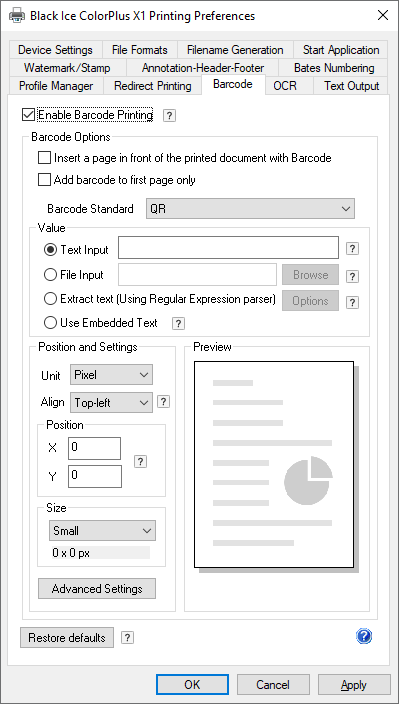
Task: Select the File Input radio button
Action: tap(50, 275)
